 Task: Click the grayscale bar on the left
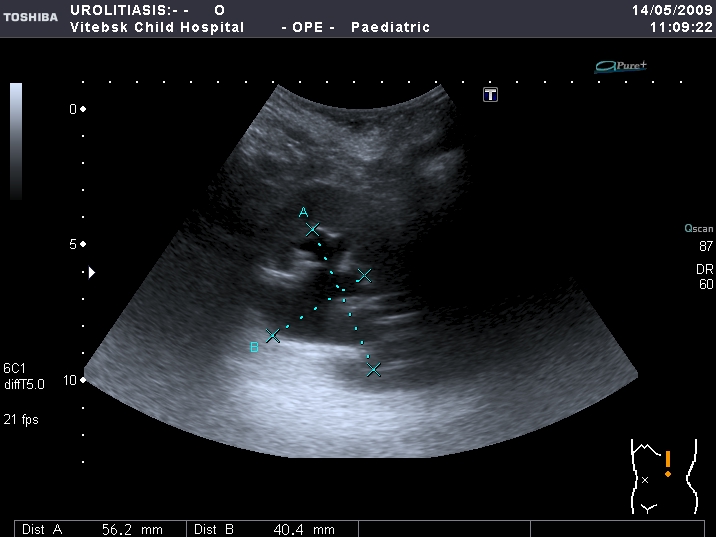[x=16, y=141]
